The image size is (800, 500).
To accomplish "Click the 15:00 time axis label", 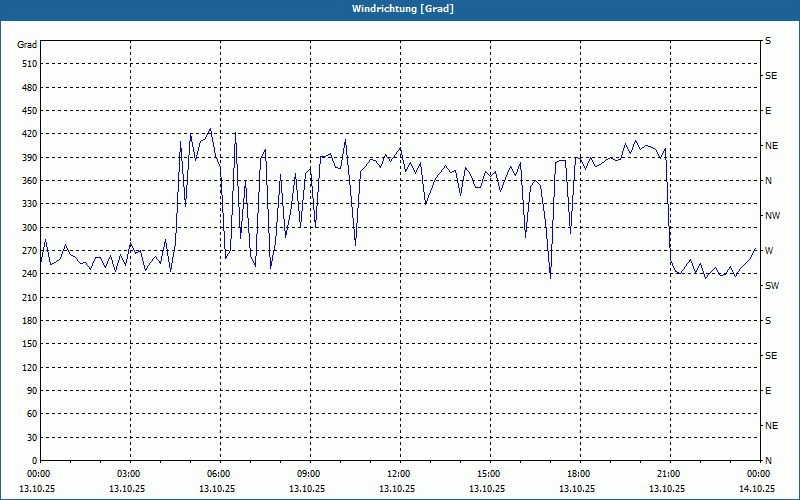I will click(x=490, y=474).
